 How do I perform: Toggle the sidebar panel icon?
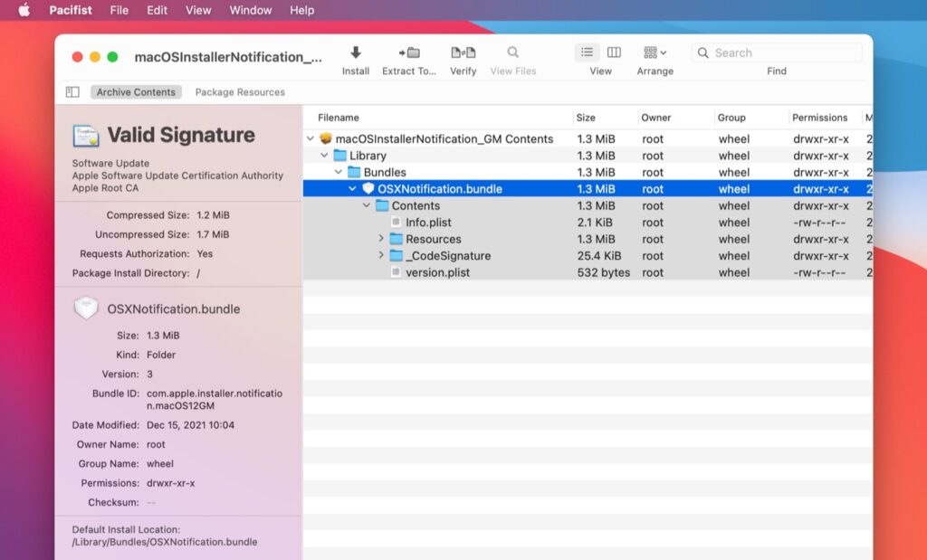(x=72, y=91)
